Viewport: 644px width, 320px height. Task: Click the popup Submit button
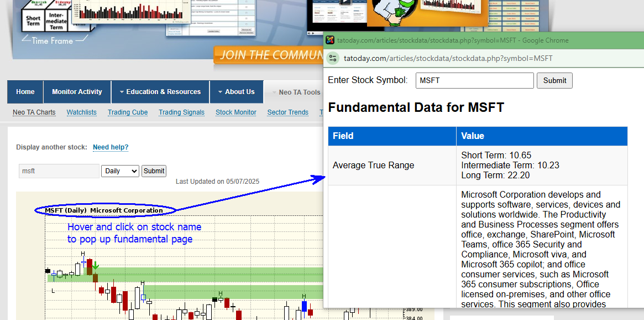tap(554, 81)
